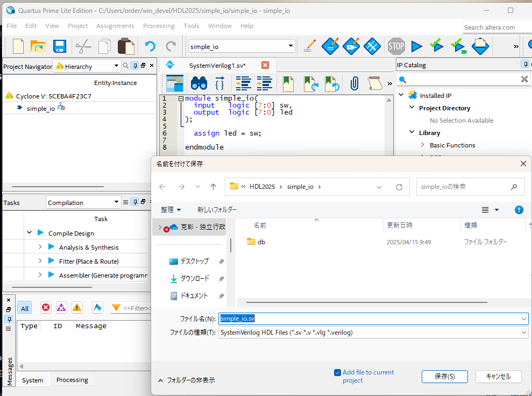532x396 pixels.
Task: Pin the Tasks panel
Action: 136,202
